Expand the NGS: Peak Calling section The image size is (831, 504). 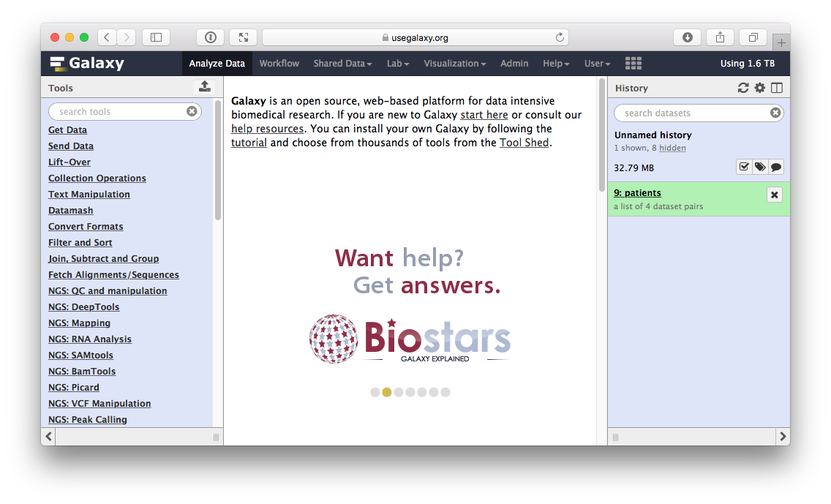(x=88, y=419)
